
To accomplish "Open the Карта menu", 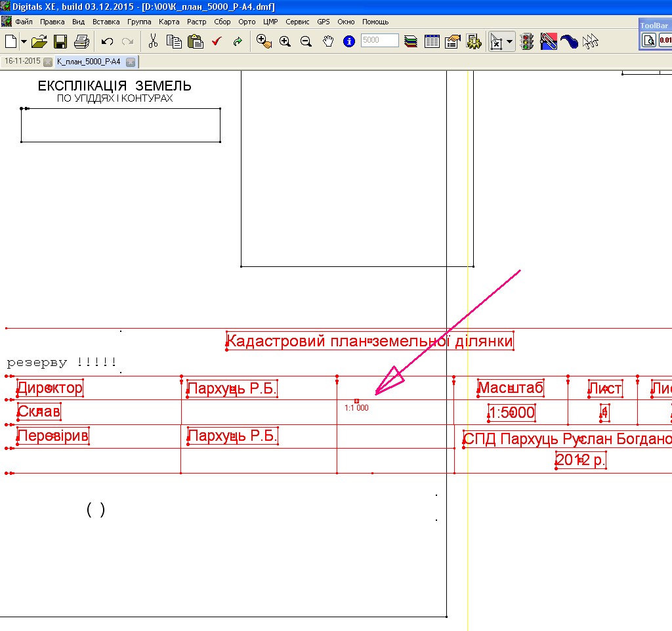I will (169, 22).
